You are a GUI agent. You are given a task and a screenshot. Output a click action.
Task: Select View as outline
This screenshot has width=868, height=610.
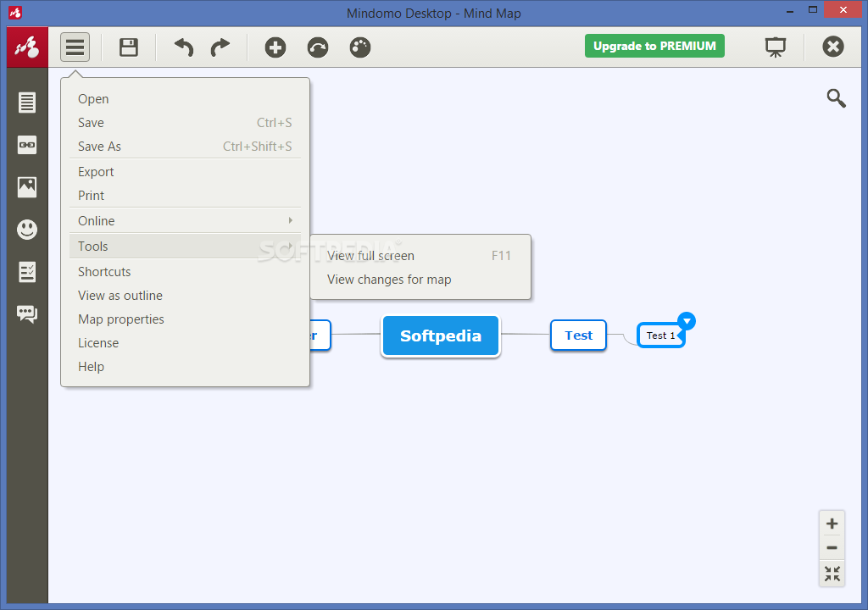point(185,296)
